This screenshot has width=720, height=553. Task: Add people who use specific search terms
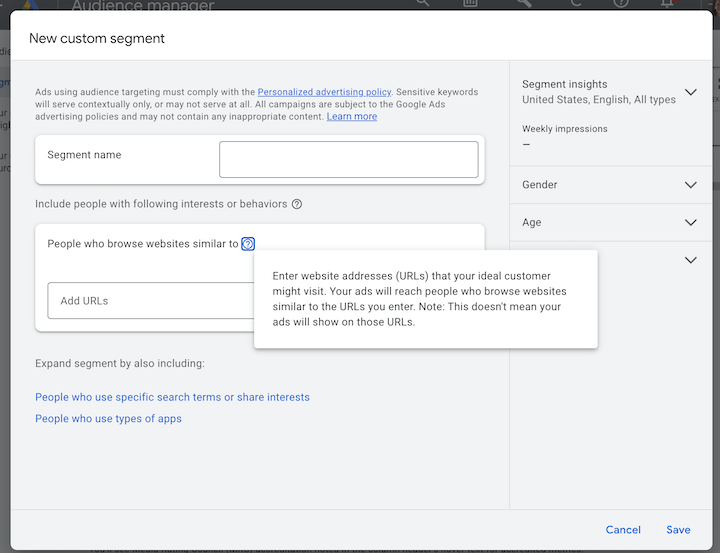click(172, 397)
